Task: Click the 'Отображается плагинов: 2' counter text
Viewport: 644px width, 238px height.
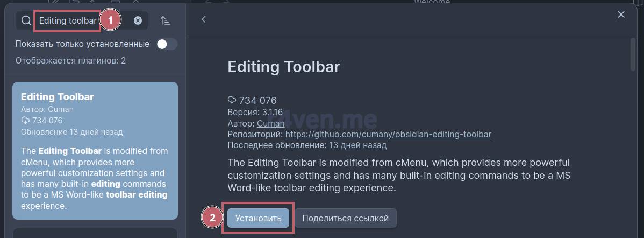Action: [x=70, y=60]
